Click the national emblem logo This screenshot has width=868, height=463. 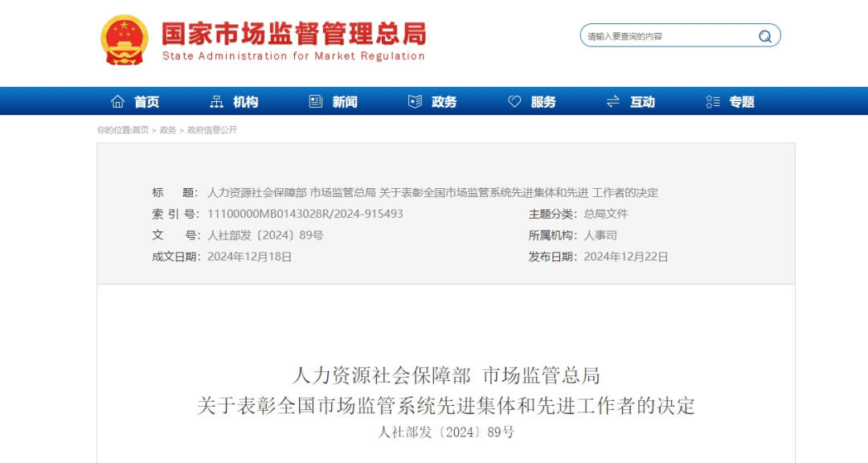[x=125, y=40]
